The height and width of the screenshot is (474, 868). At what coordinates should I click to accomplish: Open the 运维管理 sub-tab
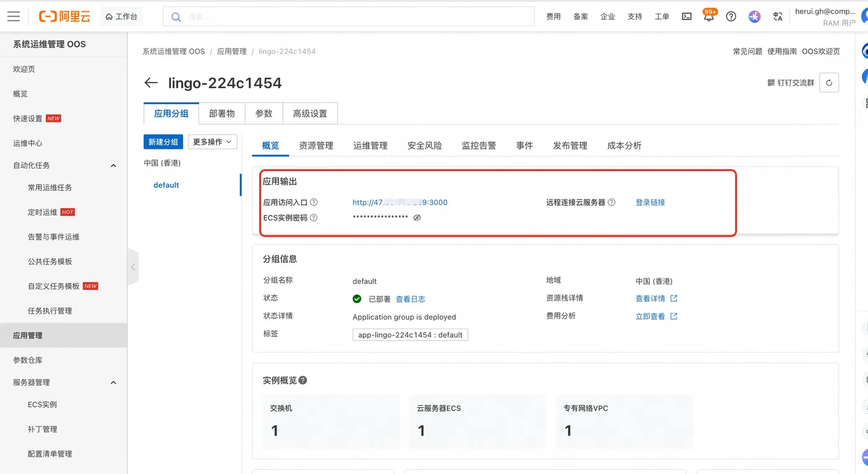coord(371,146)
